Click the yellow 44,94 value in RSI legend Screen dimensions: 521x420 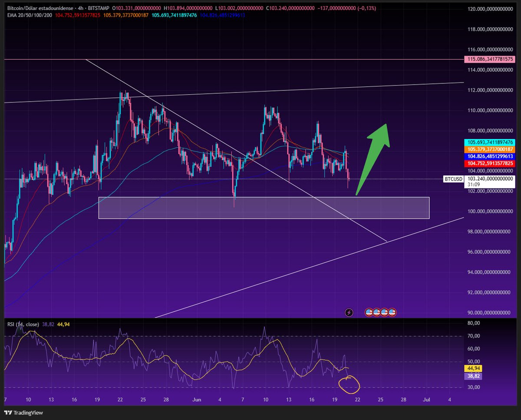pos(63,324)
